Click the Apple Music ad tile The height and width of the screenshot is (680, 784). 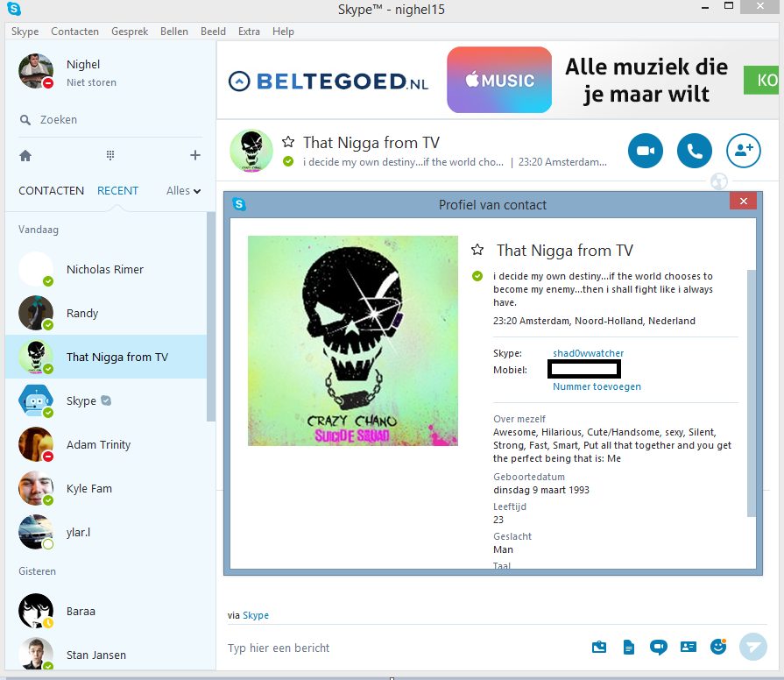tap(499, 80)
